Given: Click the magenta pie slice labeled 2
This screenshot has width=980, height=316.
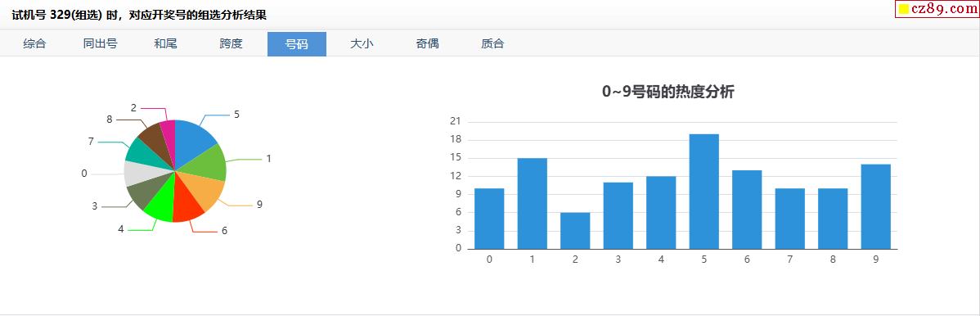Looking at the screenshot, I should pyautogui.click(x=169, y=138).
